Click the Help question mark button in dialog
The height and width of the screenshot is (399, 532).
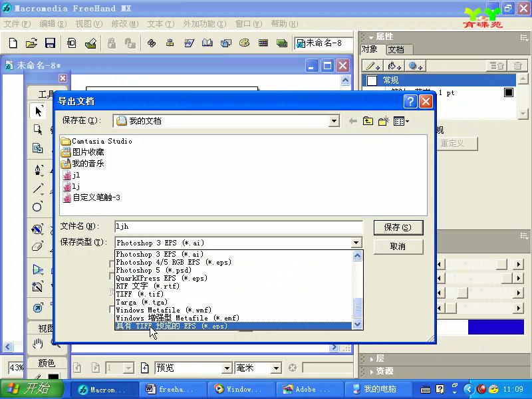coord(410,101)
